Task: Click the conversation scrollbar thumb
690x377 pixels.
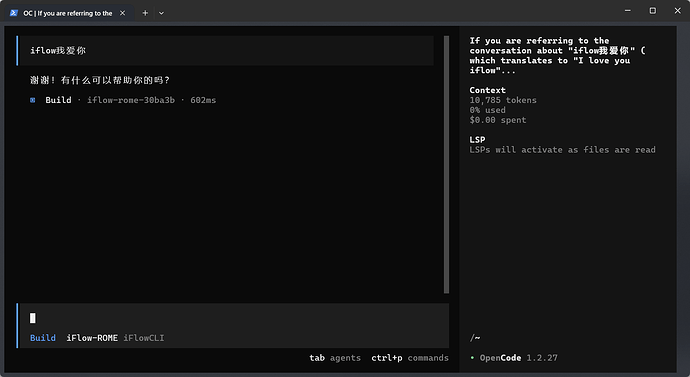Action: (446, 165)
